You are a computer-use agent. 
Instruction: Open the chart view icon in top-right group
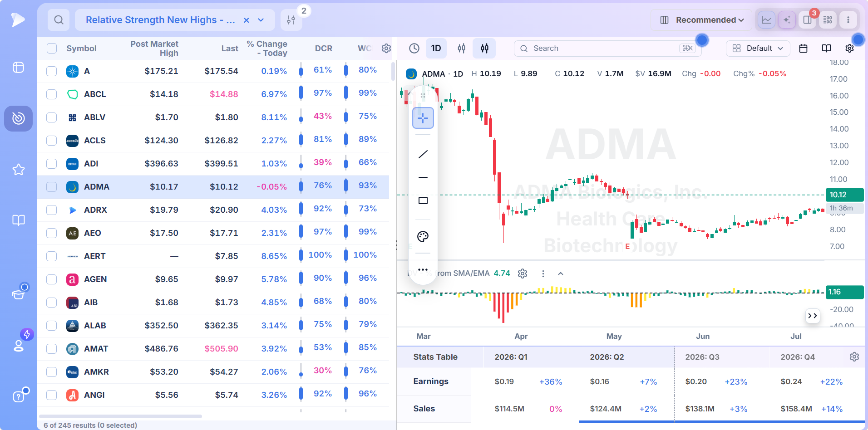(x=766, y=20)
